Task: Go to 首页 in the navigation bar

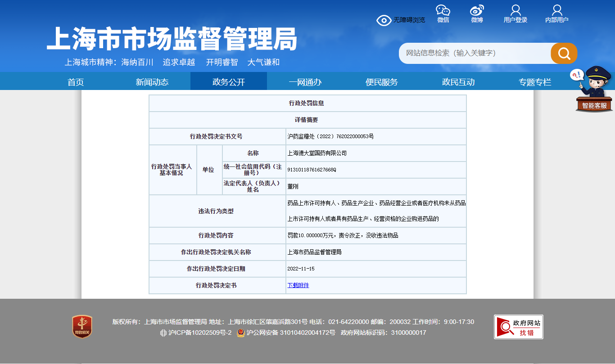Action: (x=76, y=82)
